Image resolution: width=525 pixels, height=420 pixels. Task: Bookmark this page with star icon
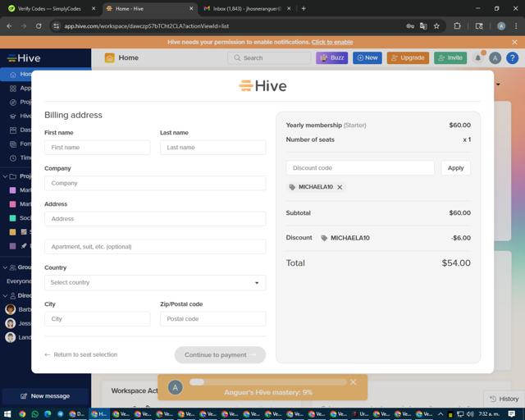click(436, 26)
